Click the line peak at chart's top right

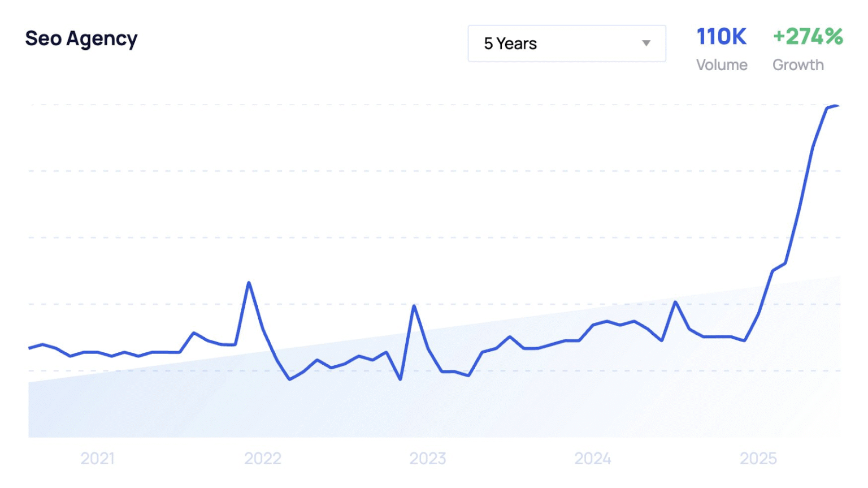(835, 106)
